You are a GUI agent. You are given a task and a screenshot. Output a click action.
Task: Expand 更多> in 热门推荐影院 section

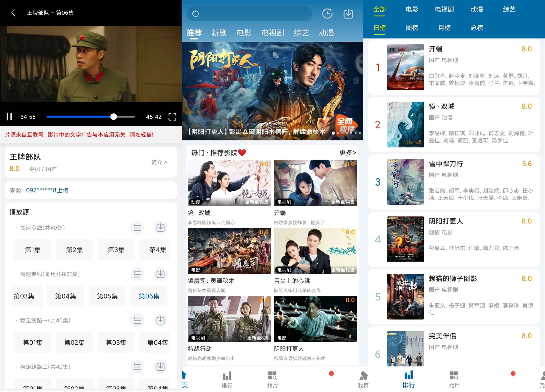347,152
